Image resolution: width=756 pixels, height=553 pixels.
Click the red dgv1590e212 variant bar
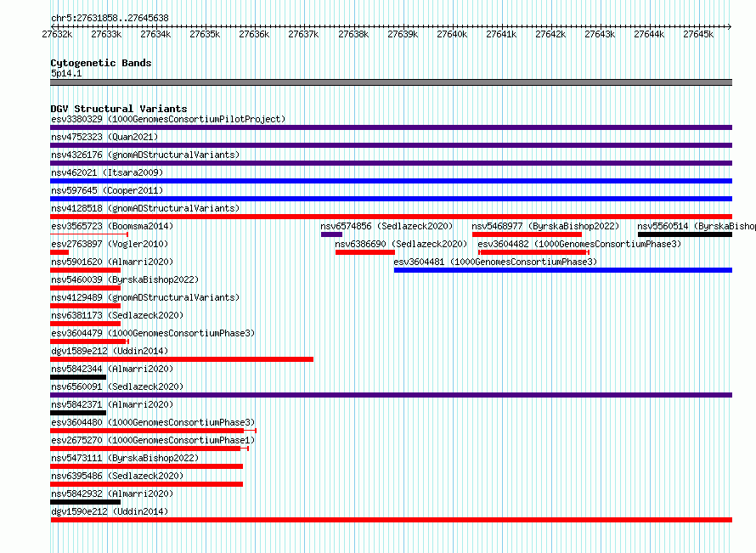coord(391,520)
